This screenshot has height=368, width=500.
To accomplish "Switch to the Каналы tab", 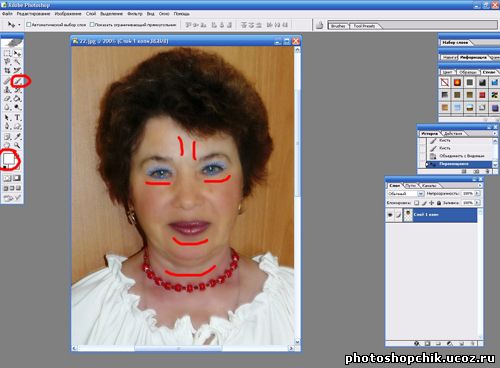I will [429, 185].
